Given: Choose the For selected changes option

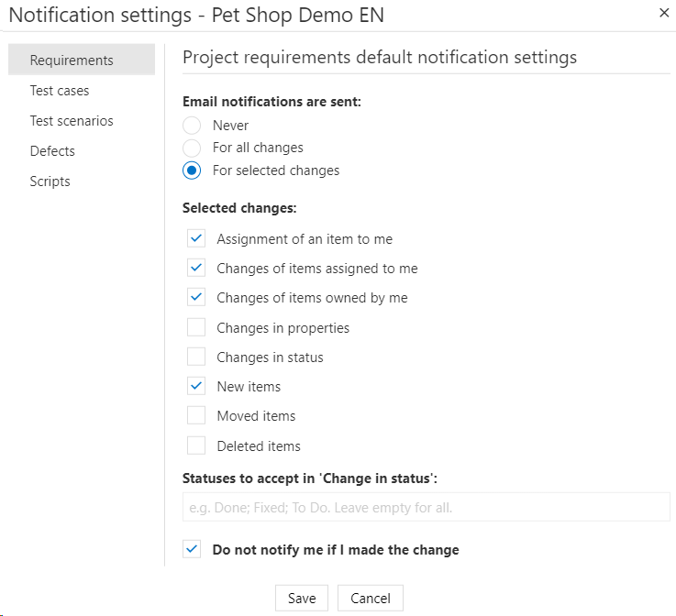Looking at the screenshot, I should (x=192, y=170).
